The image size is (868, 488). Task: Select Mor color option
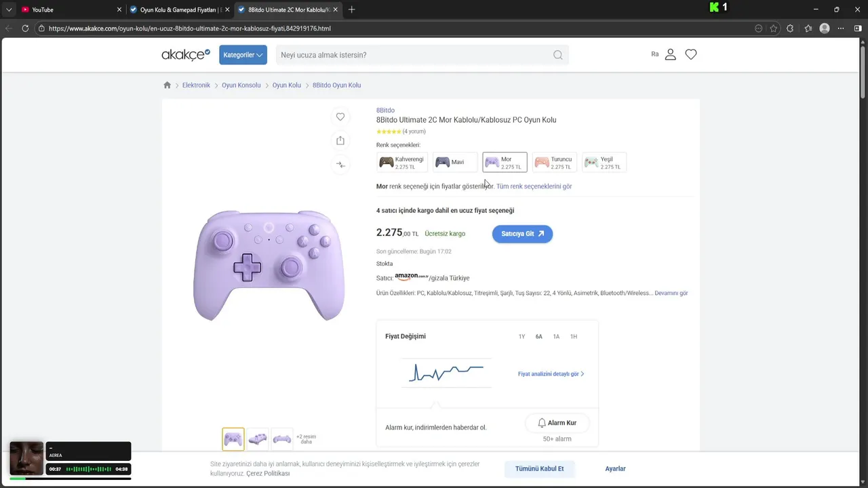(505, 163)
